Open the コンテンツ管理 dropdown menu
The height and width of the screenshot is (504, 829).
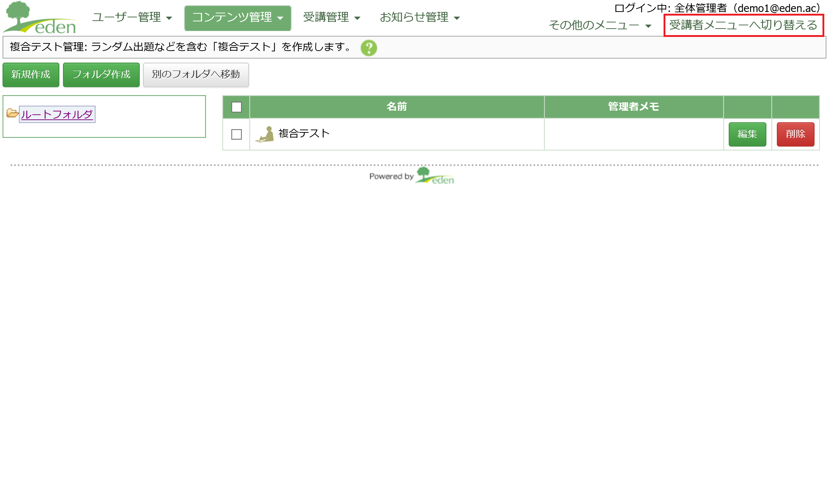tap(237, 18)
